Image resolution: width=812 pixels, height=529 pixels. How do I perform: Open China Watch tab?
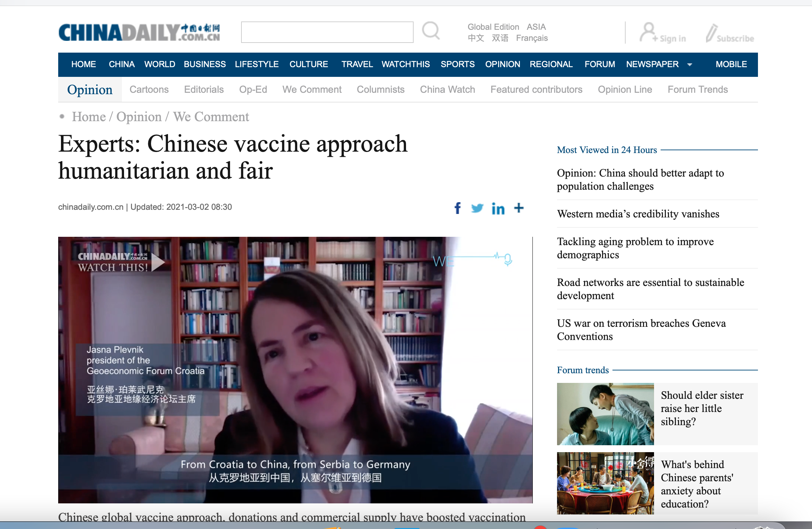(x=447, y=90)
